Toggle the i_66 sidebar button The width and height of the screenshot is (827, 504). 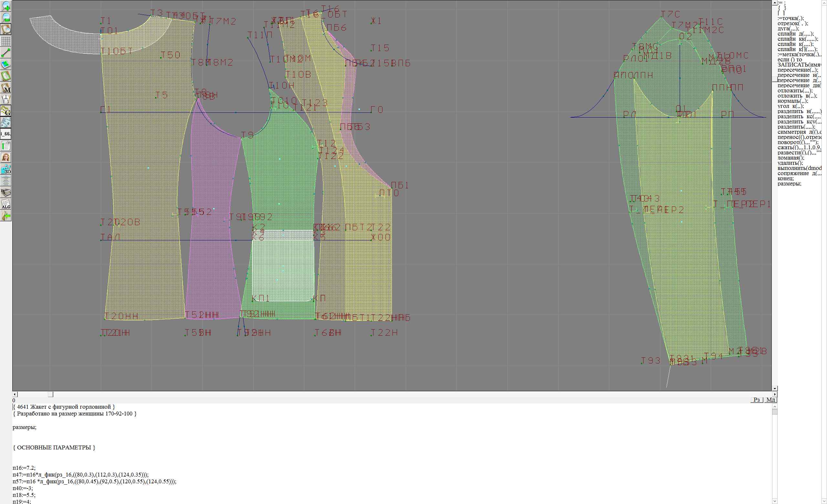point(6,134)
